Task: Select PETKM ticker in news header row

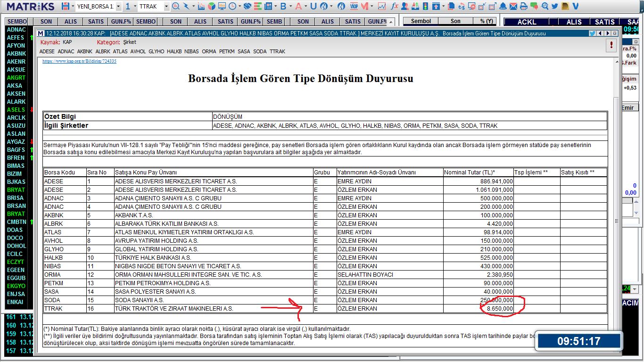Action: pyautogui.click(x=227, y=51)
